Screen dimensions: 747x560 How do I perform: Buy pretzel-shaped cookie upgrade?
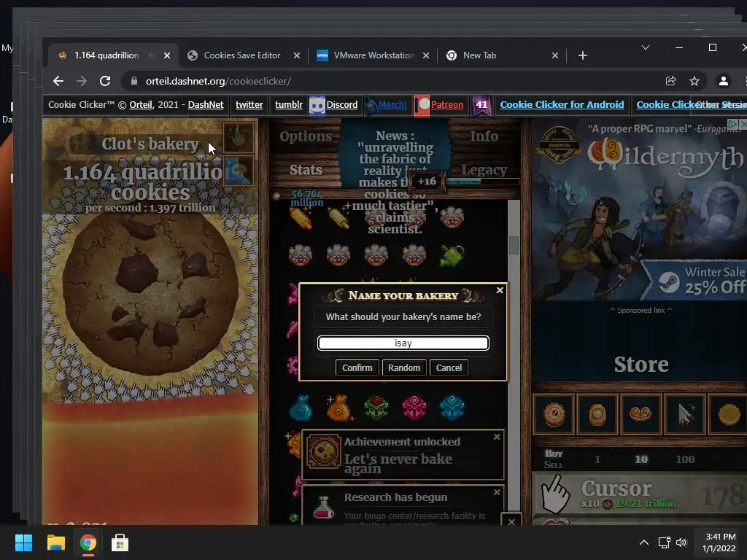point(640,414)
